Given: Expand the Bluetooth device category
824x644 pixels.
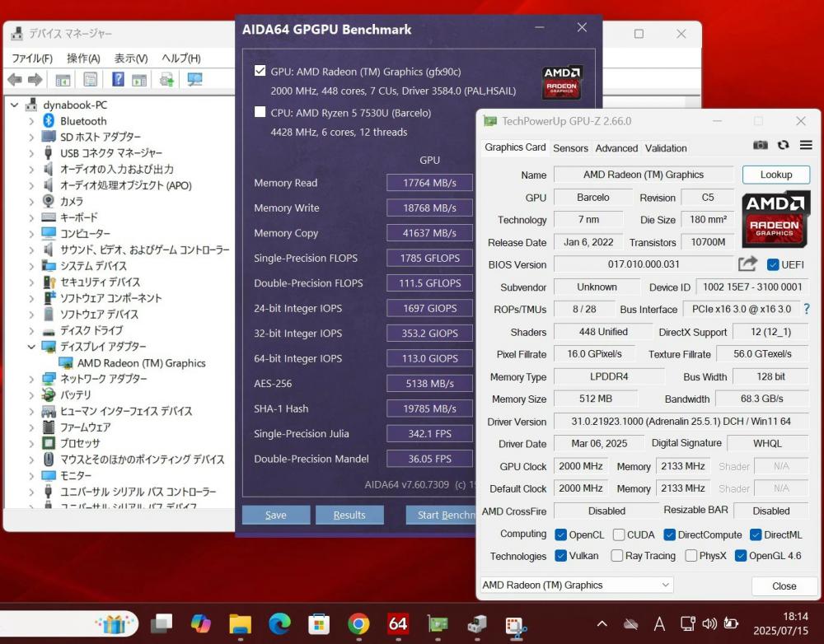Looking at the screenshot, I should (32, 121).
